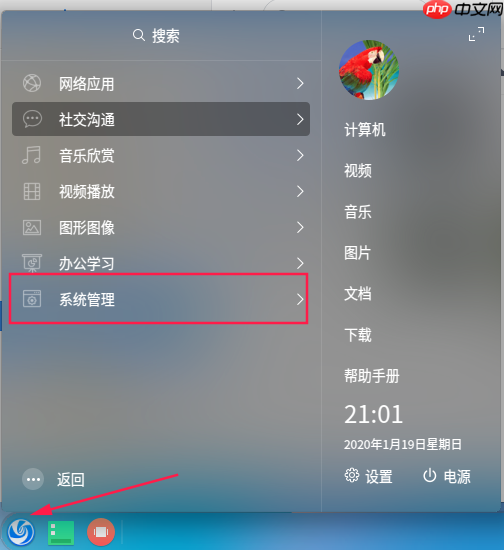Open the 视频播放 category
Image resolution: width=504 pixels, height=550 pixels.
click(161, 192)
